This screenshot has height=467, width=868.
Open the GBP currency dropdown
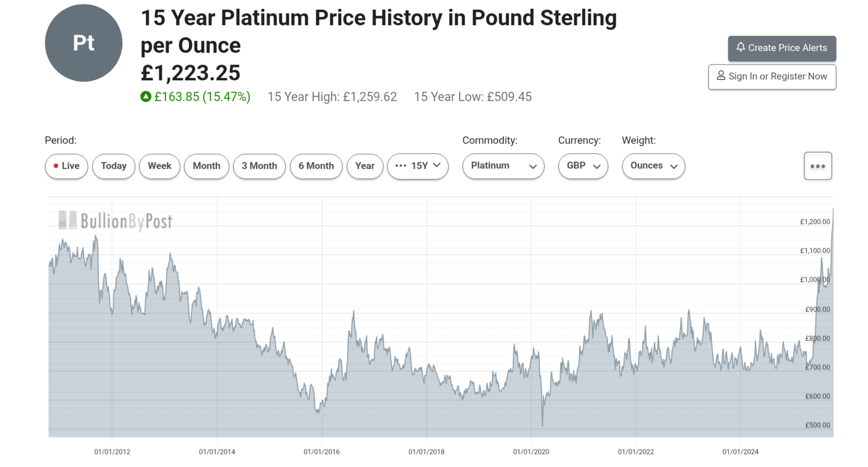click(583, 166)
